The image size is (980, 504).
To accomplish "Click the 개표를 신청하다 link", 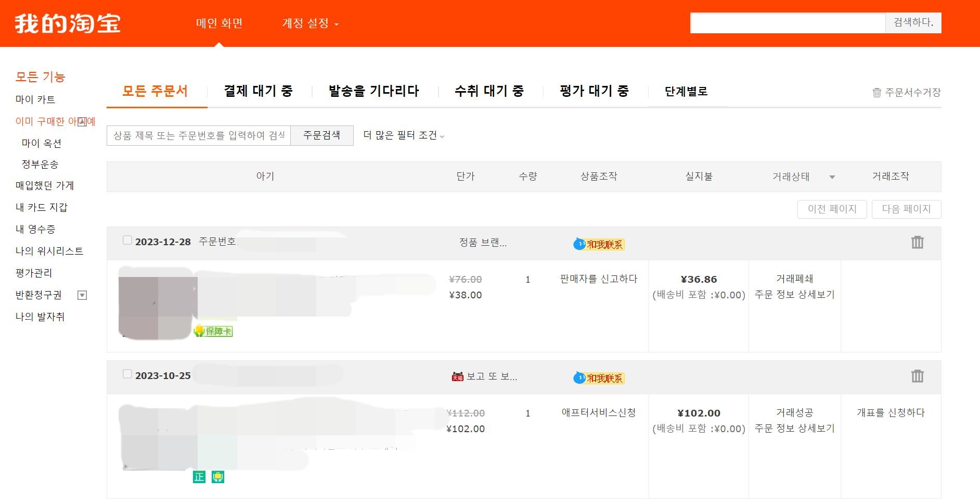I will [891, 412].
